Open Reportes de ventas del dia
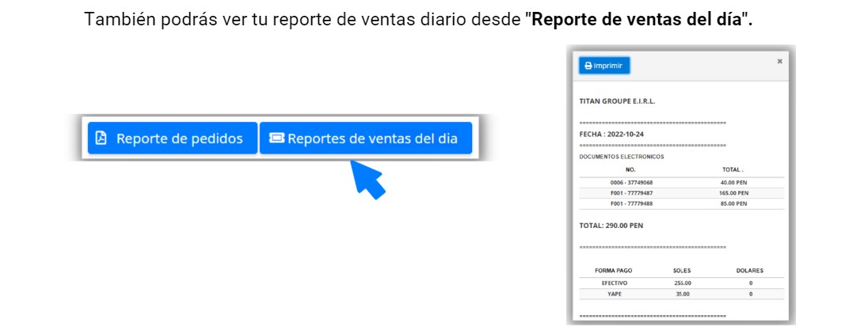This screenshot has width=868, height=331. [366, 138]
